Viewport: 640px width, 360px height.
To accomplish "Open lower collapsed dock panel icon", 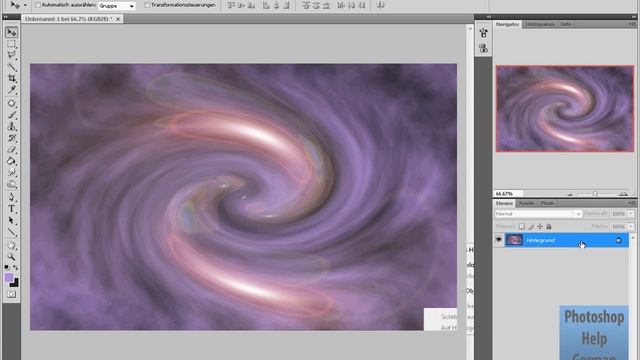I will tap(484, 49).
